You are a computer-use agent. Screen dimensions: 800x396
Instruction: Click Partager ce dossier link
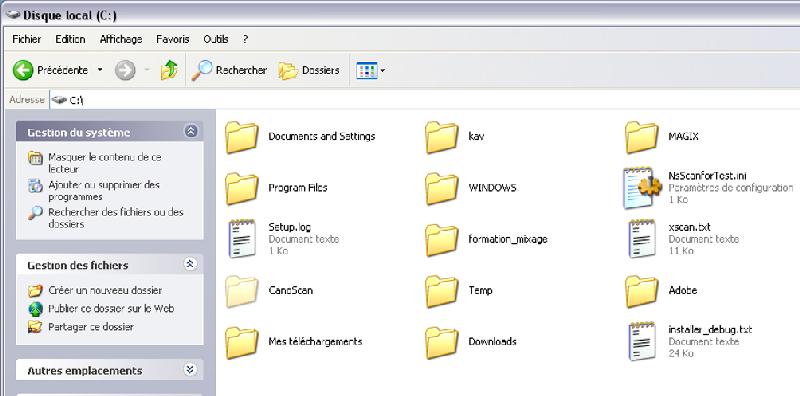point(91,327)
